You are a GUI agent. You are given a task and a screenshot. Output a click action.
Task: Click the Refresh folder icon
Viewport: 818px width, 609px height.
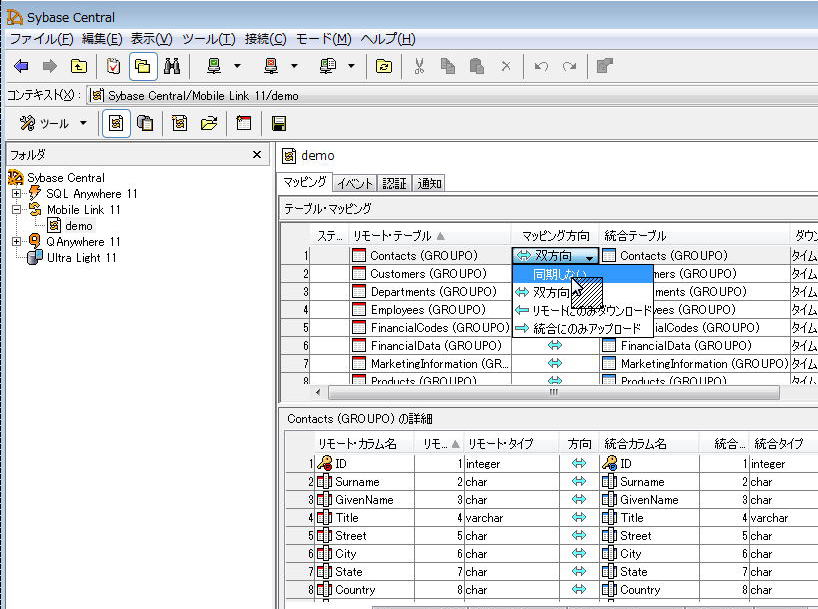(x=384, y=67)
